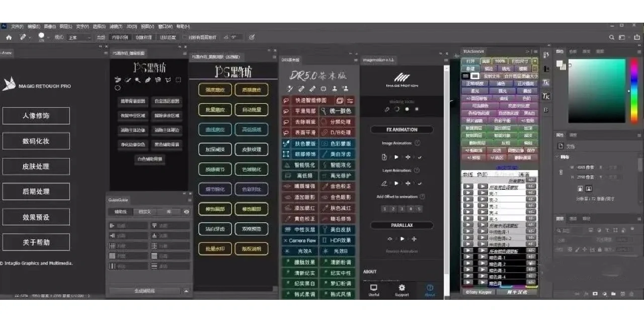This screenshot has width=644, height=322.
Task: Expand the arrow beside 生成辅助线
Action: click(x=186, y=291)
